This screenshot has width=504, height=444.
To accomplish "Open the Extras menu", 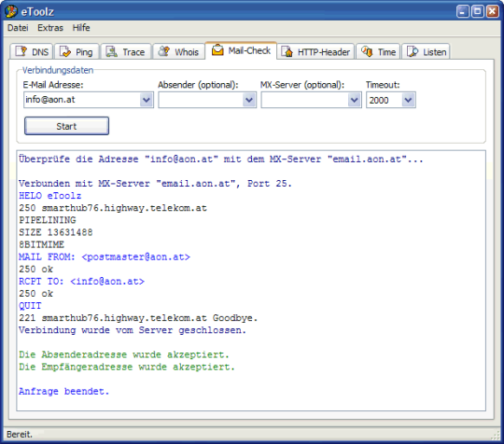I will click(50, 28).
